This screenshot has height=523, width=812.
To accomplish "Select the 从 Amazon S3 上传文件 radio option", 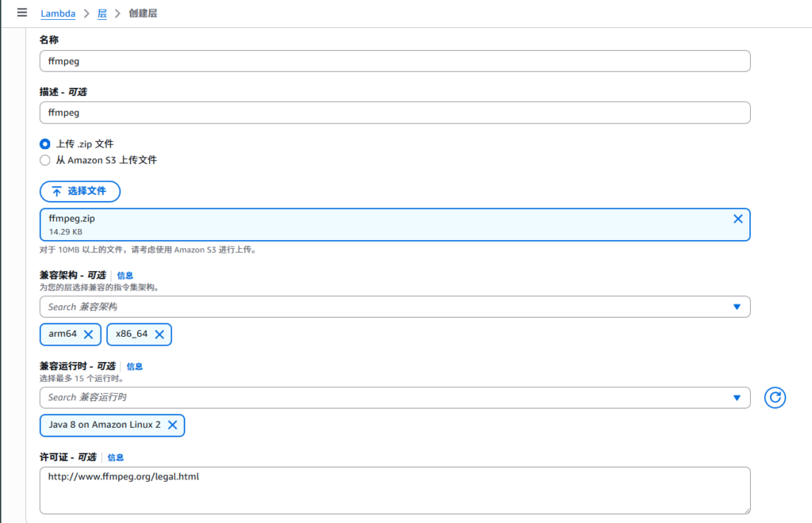I will tap(45, 160).
